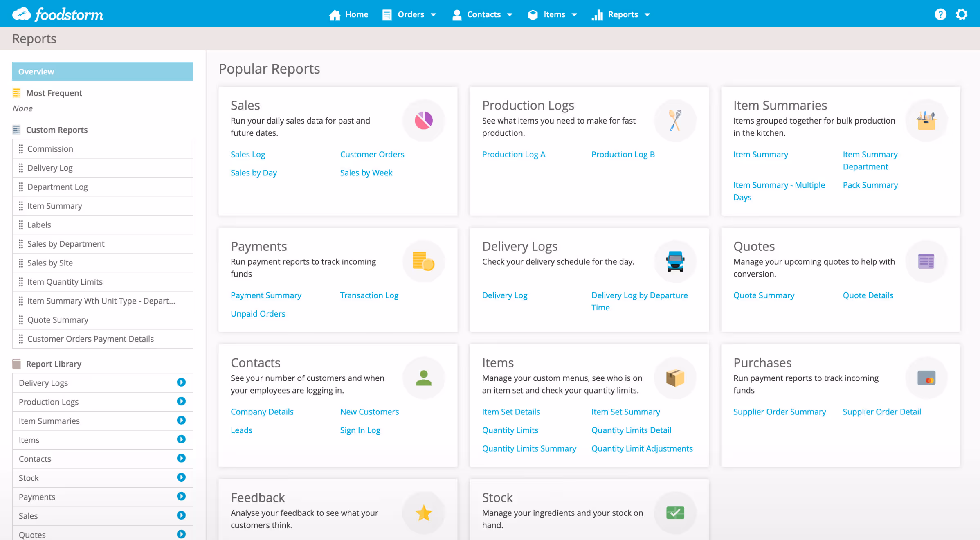This screenshot has height=540, width=980.
Task: Click the coins icon on the Payments card
Action: point(424,261)
